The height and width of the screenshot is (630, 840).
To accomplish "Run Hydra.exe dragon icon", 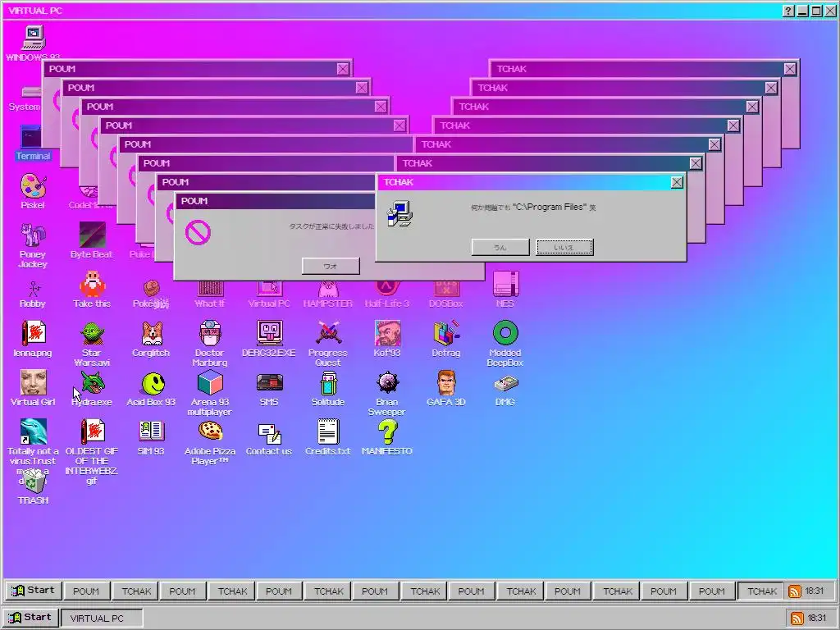I will coord(92,382).
